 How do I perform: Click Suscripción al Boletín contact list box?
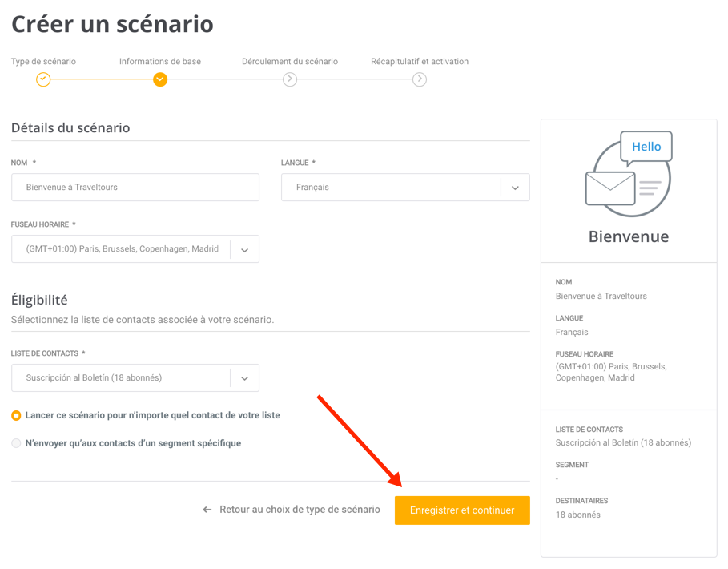[135, 377]
